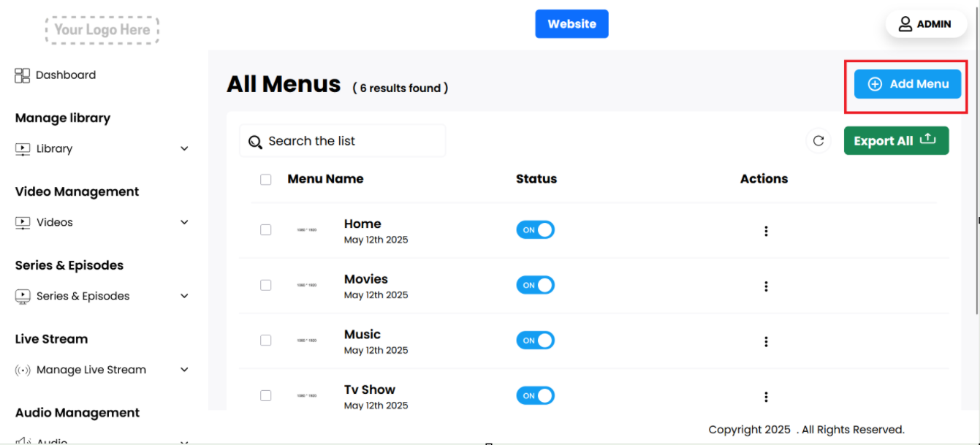Expand the Library sidebar section
The width and height of the screenshot is (980, 445).
click(x=184, y=149)
